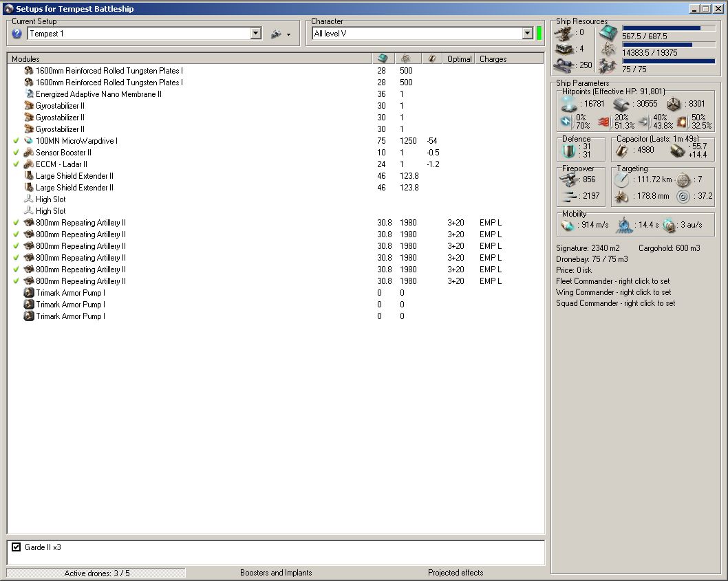Click the capacitor capacity icon showing 4980
The width and height of the screenshot is (728, 581).
pyautogui.click(x=622, y=151)
